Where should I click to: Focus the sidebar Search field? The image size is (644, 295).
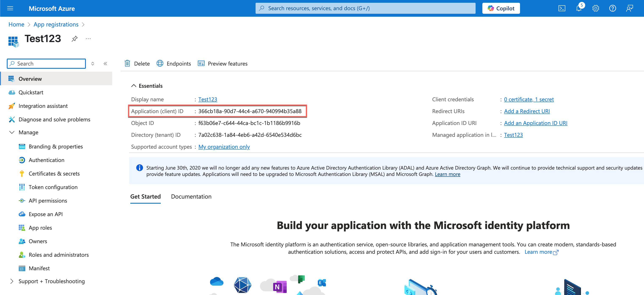coord(46,64)
